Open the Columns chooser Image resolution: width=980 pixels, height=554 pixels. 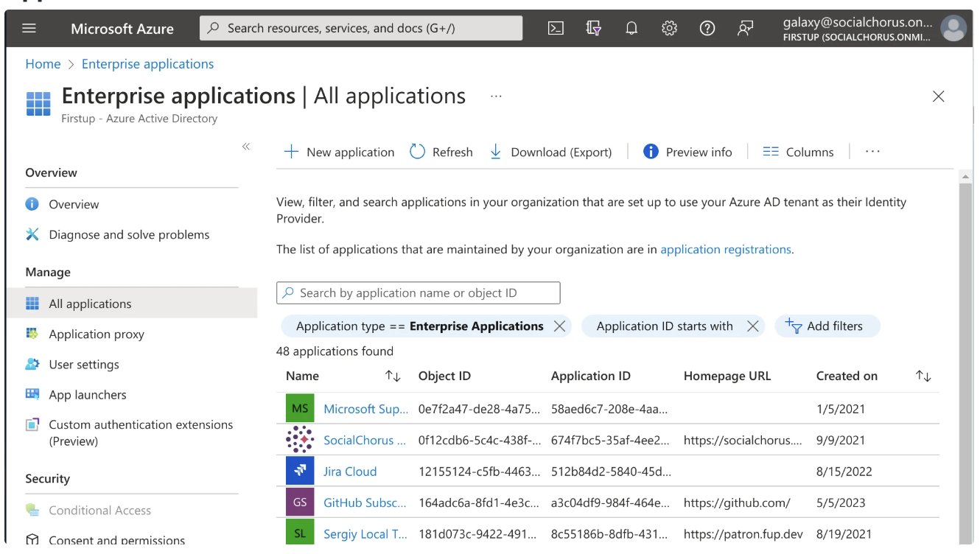click(x=798, y=152)
